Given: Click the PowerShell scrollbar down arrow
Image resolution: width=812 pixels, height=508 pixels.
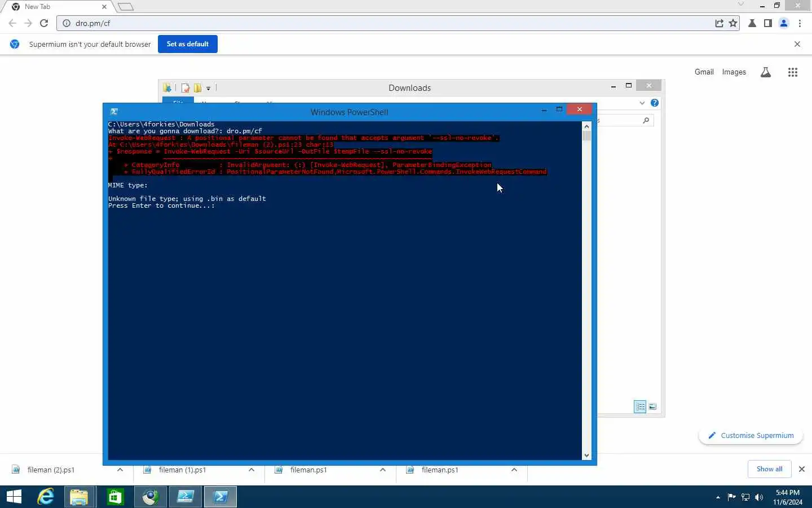Looking at the screenshot, I should tap(586, 456).
